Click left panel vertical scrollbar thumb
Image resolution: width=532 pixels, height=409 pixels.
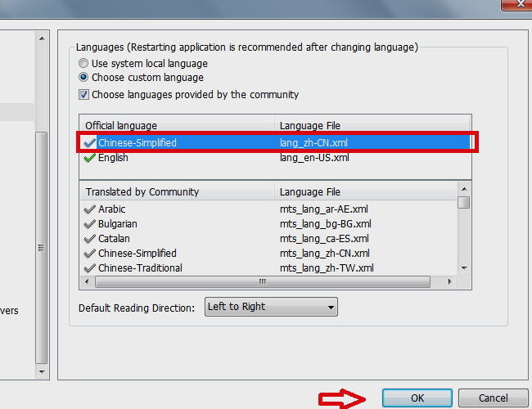42,248
